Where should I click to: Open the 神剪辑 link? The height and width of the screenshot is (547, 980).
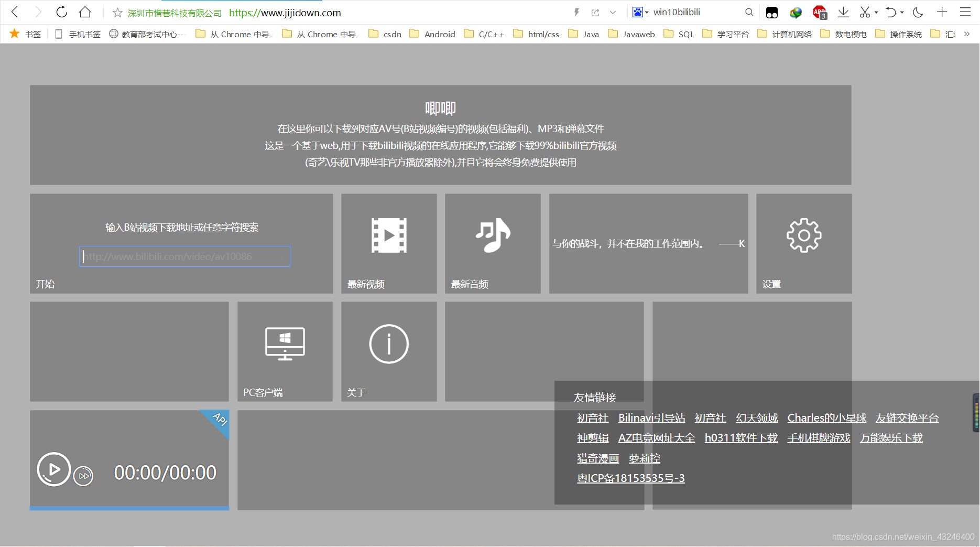[x=593, y=438]
